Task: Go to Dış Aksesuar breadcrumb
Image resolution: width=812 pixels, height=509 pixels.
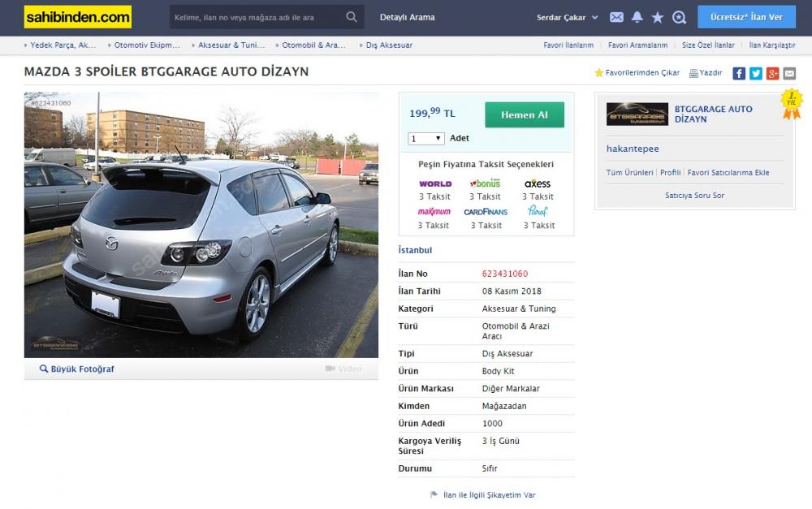Action: coord(390,45)
